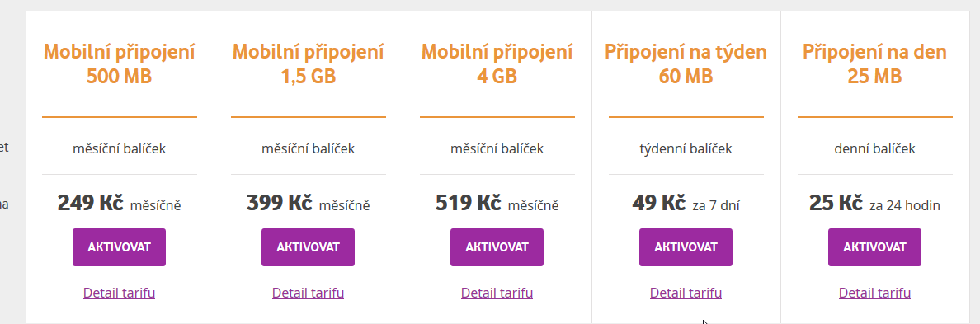Click the 25 Kč za 24 hodin price
The width and height of the screenshot is (980, 324).
pyautogui.click(x=875, y=204)
